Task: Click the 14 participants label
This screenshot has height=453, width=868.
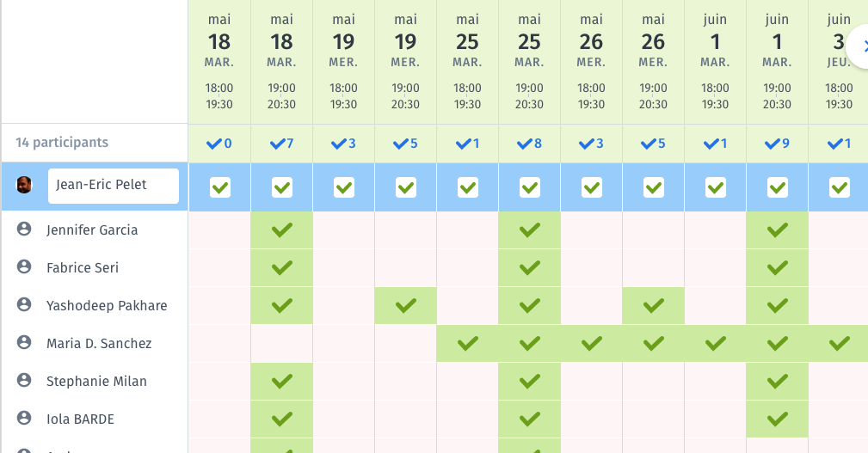Action: (62, 143)
